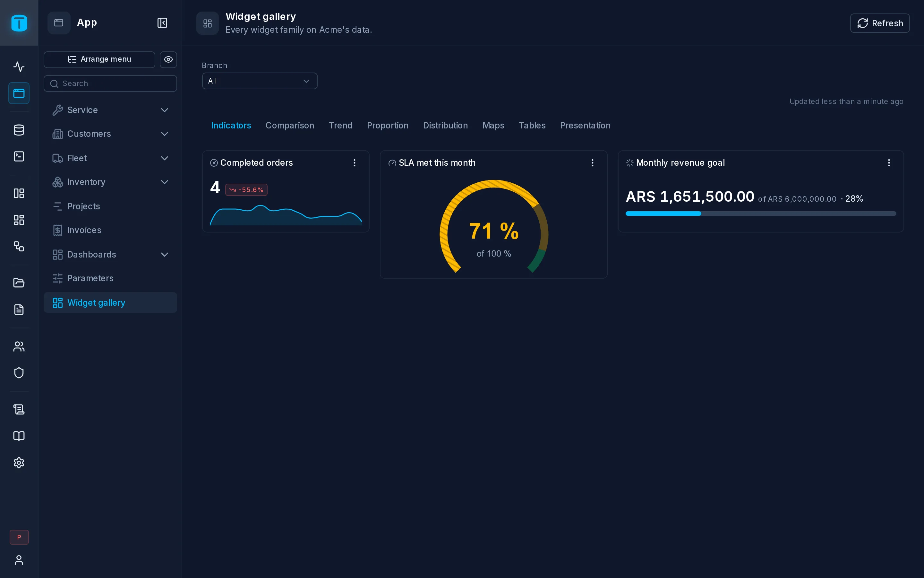Switch to the Distribution tab
The image size is (924, 578).
445,125
